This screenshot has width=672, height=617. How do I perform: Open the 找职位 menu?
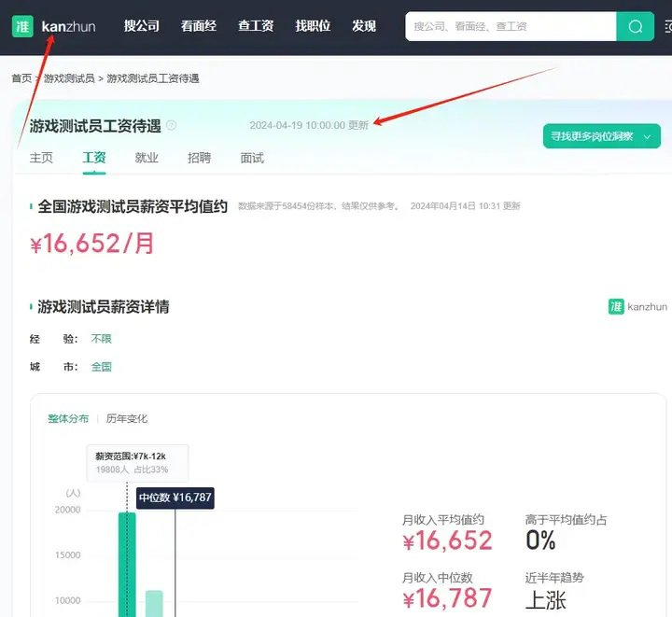[x=313, y=26]
